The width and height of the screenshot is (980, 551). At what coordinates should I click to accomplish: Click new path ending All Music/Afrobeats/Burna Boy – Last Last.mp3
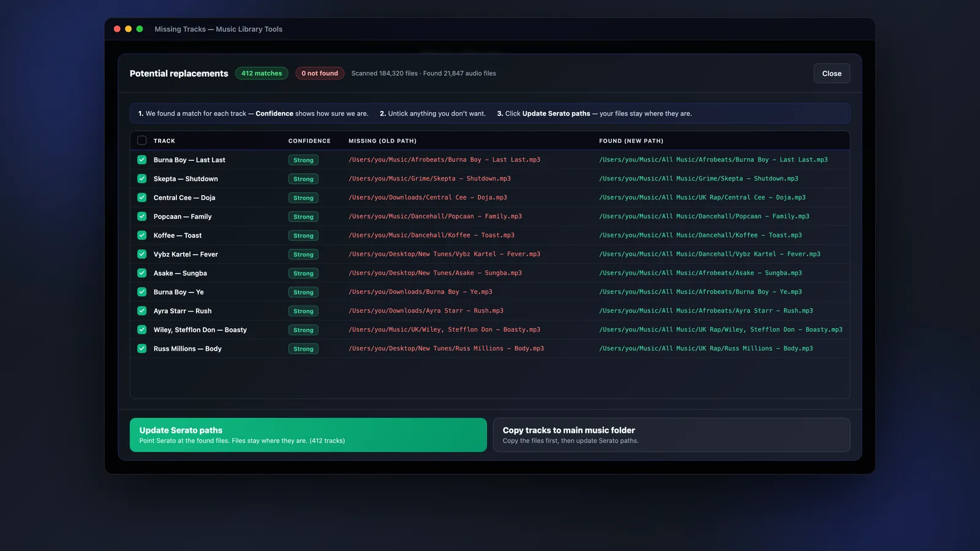[713, 160]
